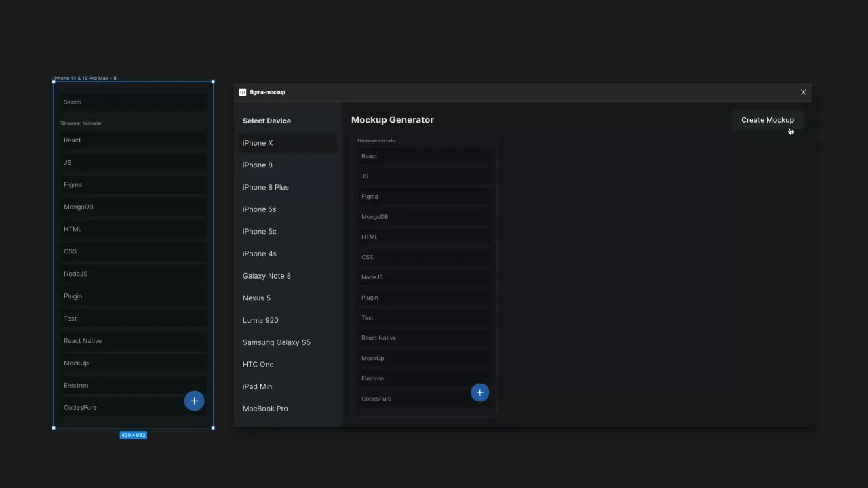Image resolution: width=868 pixels, height=488 pixels.
Task: Click blue plus button in mockup preview
Action: click(x=479, y=392)
